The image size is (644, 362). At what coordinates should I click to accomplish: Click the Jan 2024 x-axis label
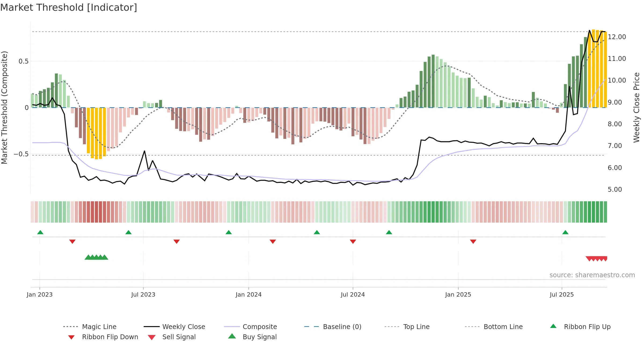248,294
